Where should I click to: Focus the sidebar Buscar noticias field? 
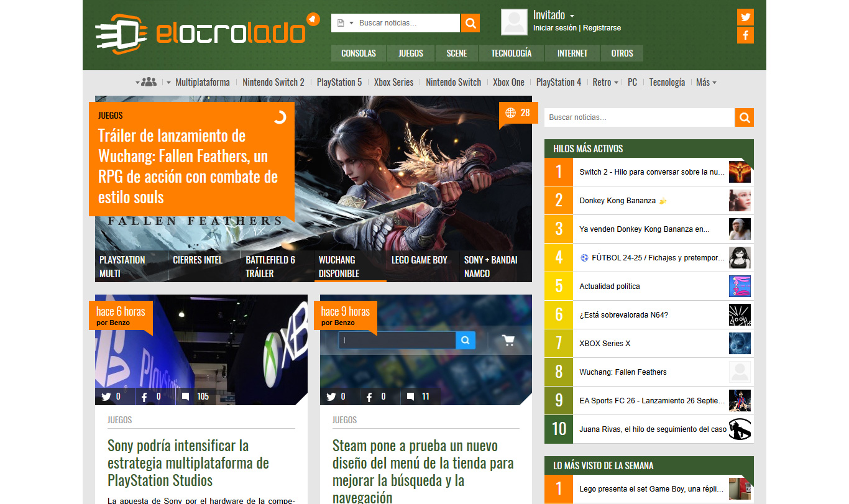[639, 117]
